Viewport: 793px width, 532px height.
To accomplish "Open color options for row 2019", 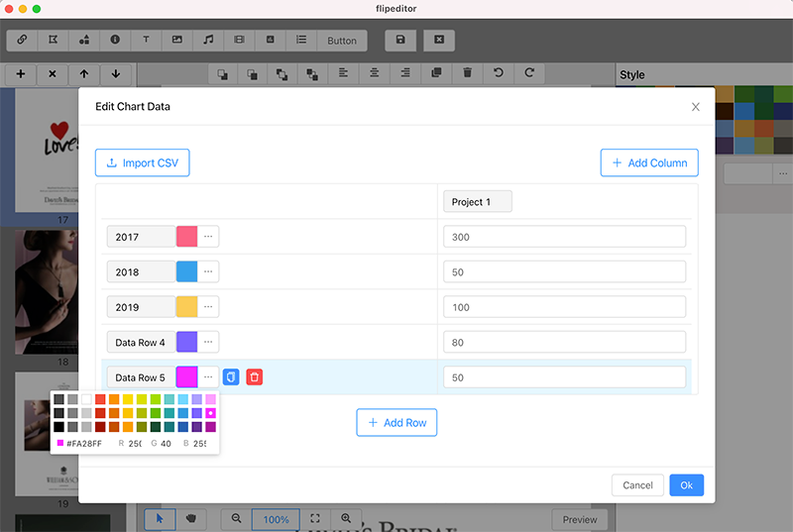I will point(208,307).
